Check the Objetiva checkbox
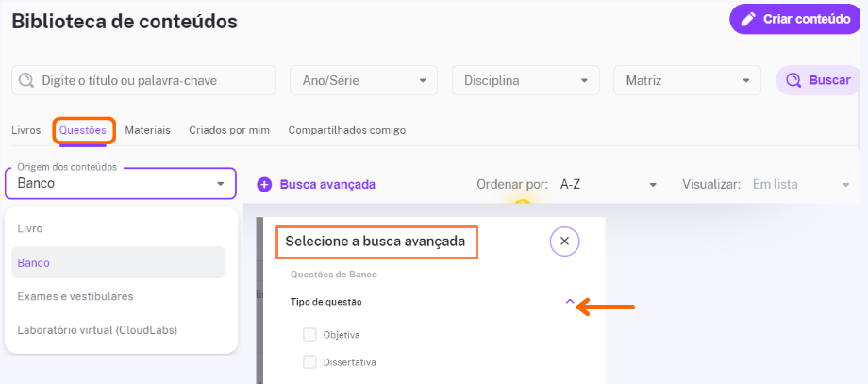This screenshot has width=868, height=384. coord(310,335)
